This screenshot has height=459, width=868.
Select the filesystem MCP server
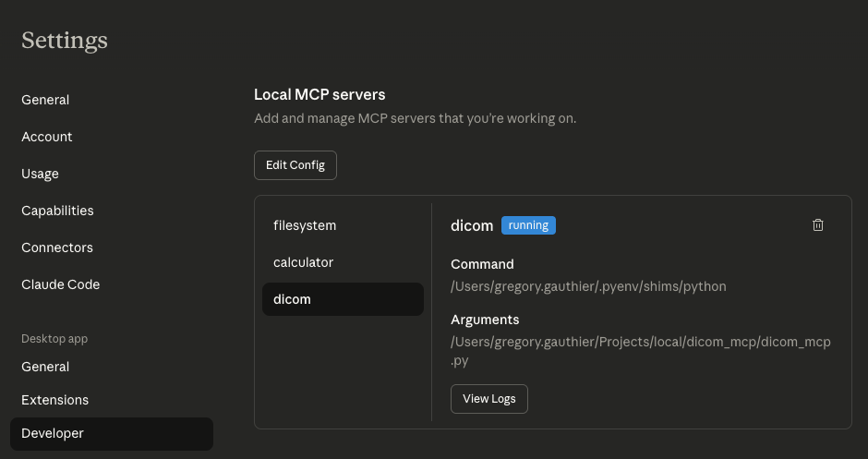pos(305,225)
